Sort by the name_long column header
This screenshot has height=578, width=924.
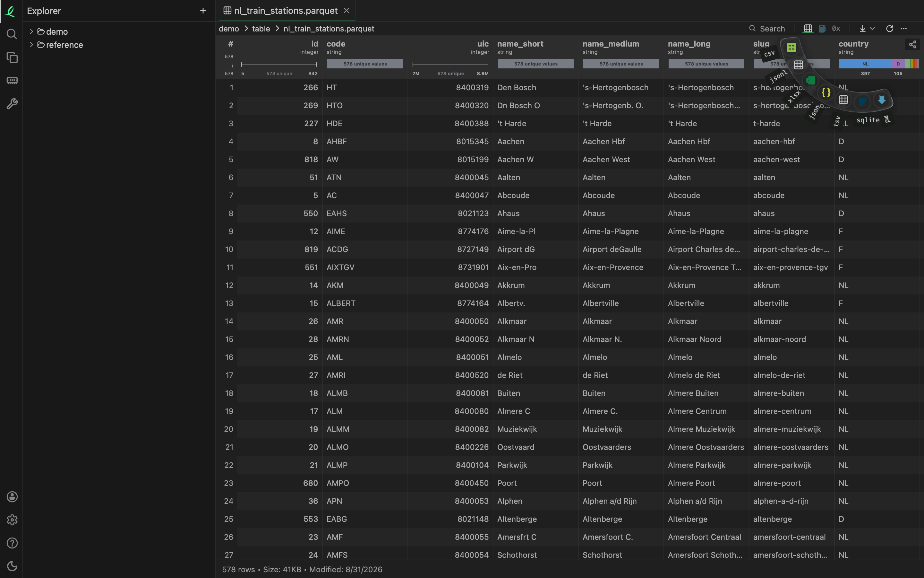(x=689, y=44)
